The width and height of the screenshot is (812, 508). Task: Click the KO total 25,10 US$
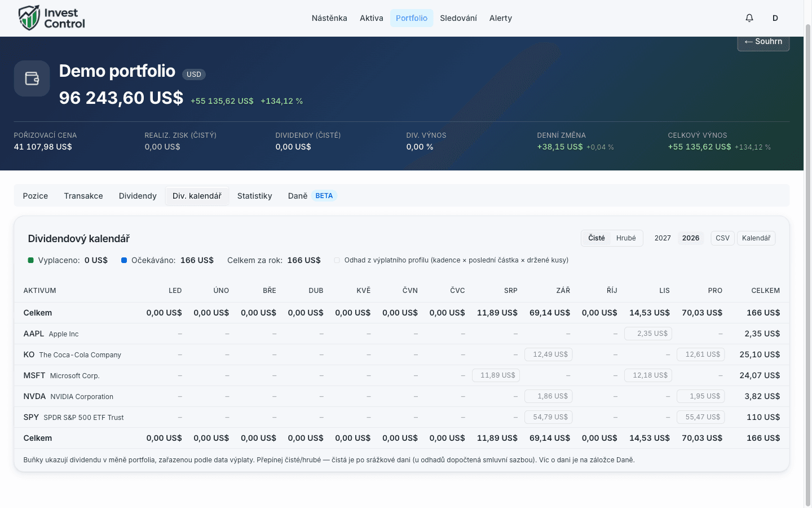pos(760,354)
